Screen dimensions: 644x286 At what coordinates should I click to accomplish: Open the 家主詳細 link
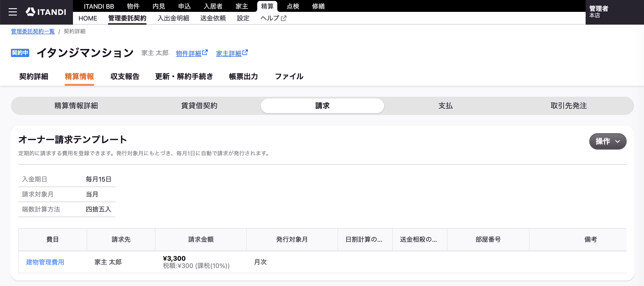(229, 53)
